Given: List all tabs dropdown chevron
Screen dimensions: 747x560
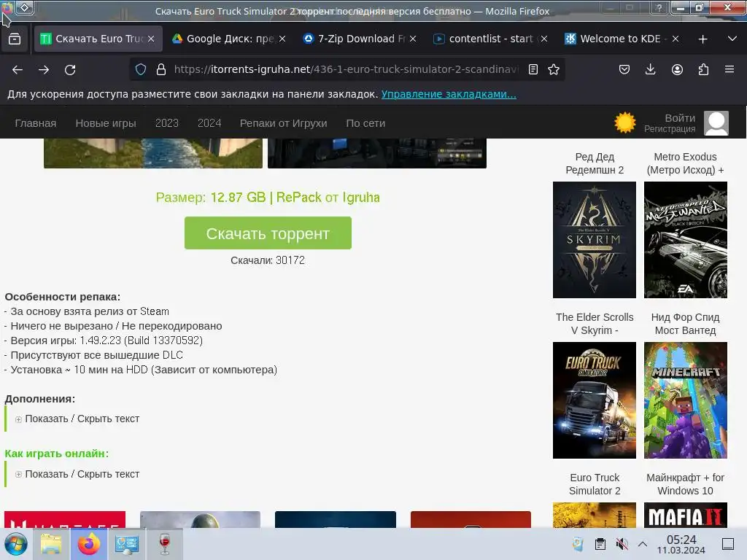Looking at the screenshot, I should [732, 39].
